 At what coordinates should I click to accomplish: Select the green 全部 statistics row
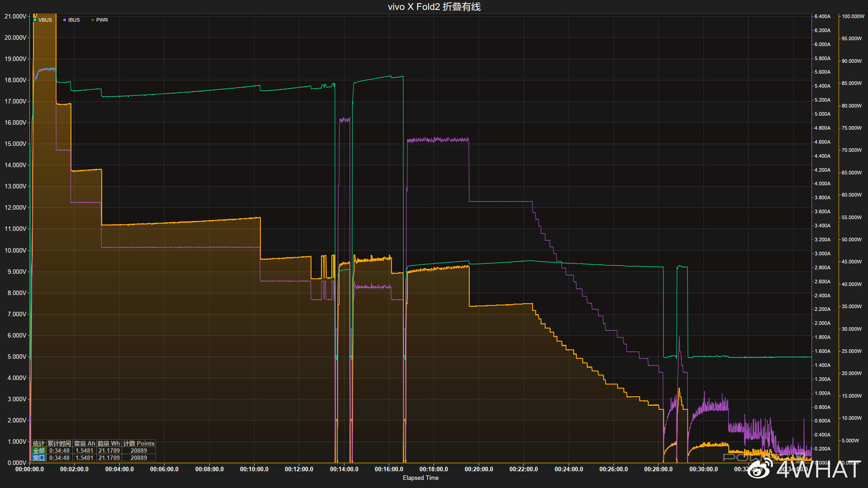pos(39,450)
